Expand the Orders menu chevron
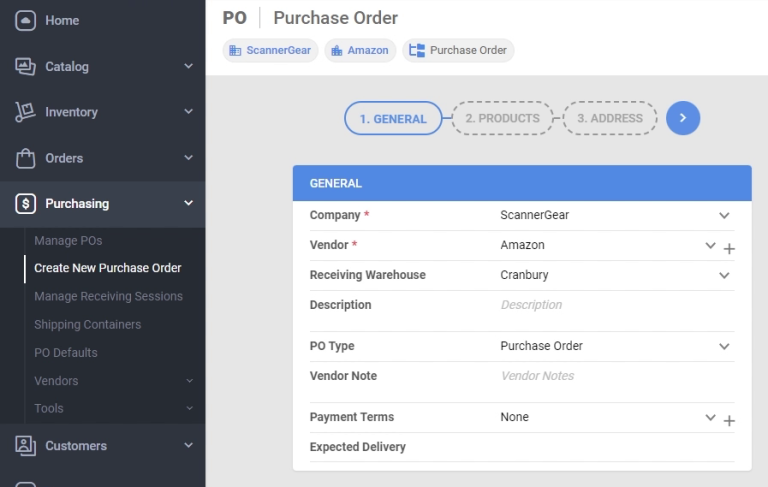 [x=189, y=158]
